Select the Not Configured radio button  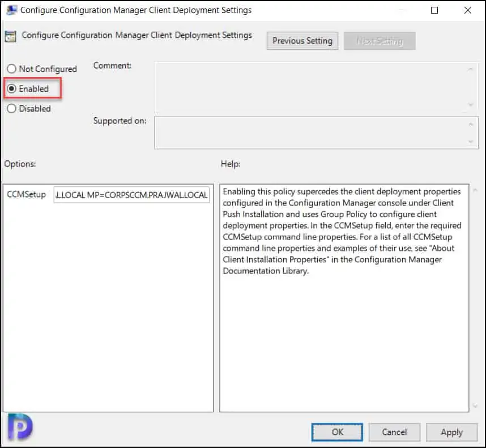click(x=12, y=69)
